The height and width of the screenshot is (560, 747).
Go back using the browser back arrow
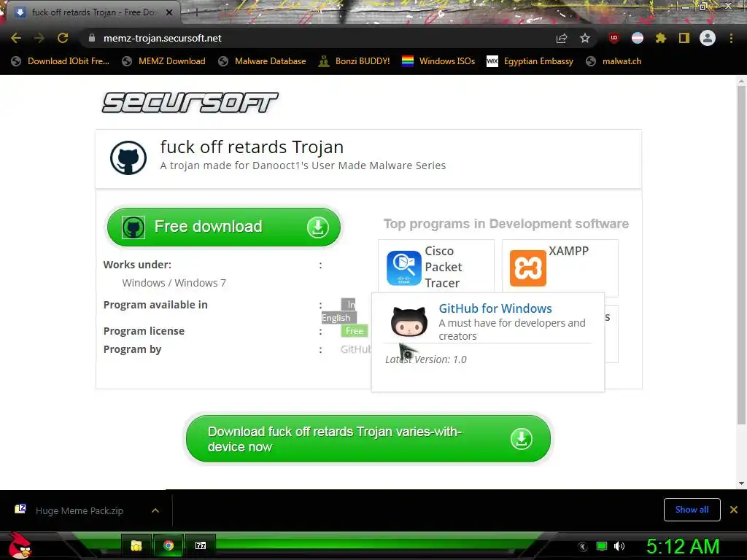click(x=16, y=38)
